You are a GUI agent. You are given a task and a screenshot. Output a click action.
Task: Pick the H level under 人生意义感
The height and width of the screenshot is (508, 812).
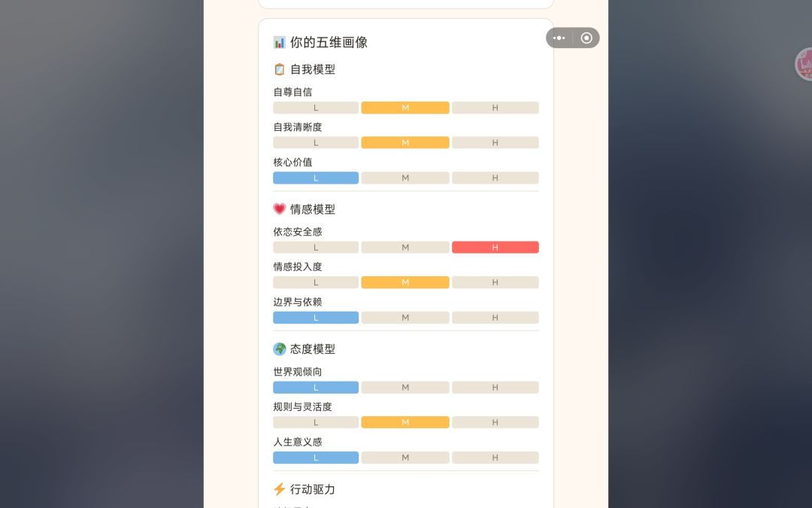tap(495, 458)
